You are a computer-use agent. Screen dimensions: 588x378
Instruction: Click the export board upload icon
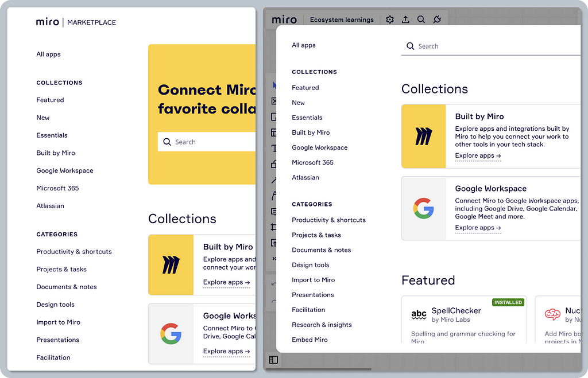(405, 20)
